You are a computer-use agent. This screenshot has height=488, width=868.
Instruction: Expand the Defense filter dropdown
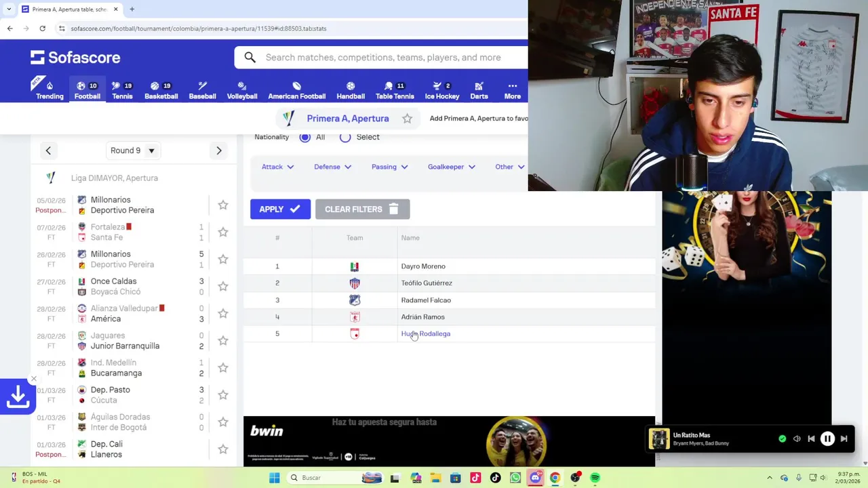point(332,167)
